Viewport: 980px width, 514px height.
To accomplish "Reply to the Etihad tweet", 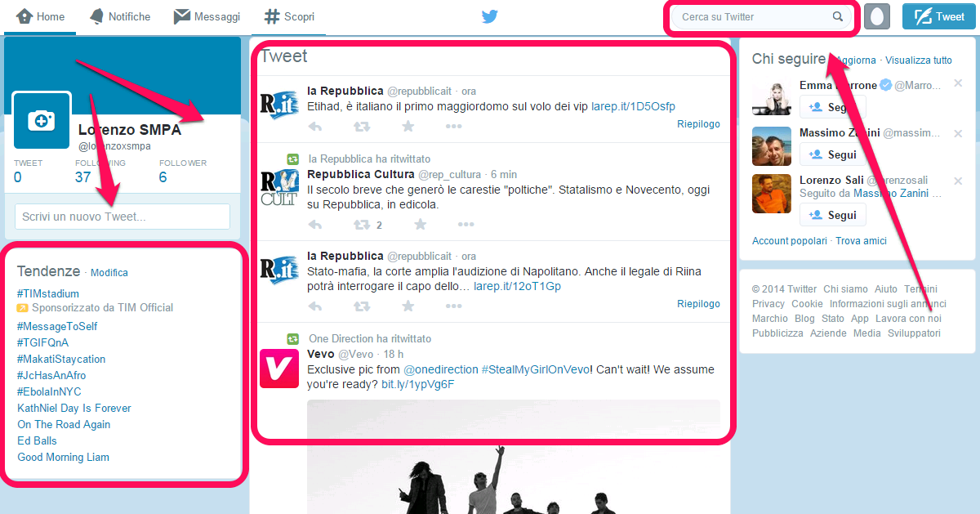I will click(x=314, y=126).
